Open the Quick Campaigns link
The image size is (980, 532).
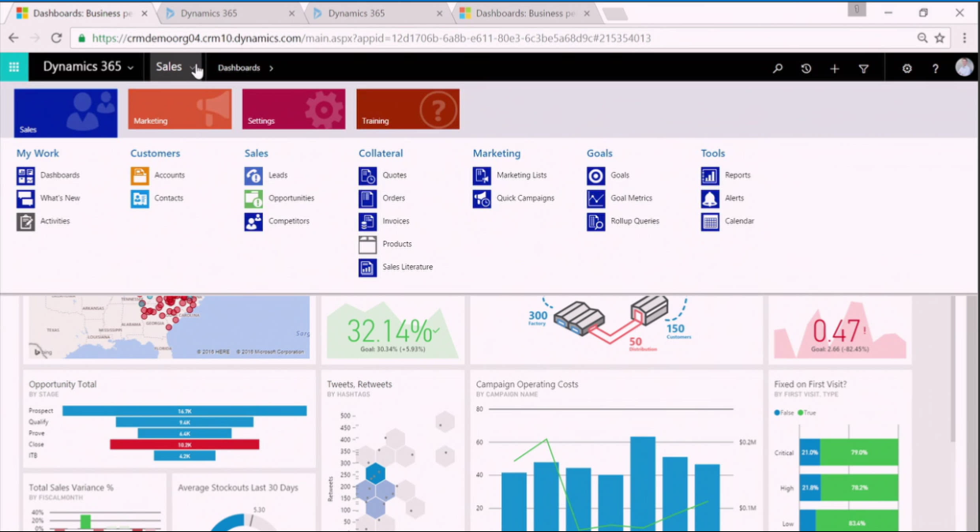525,198
